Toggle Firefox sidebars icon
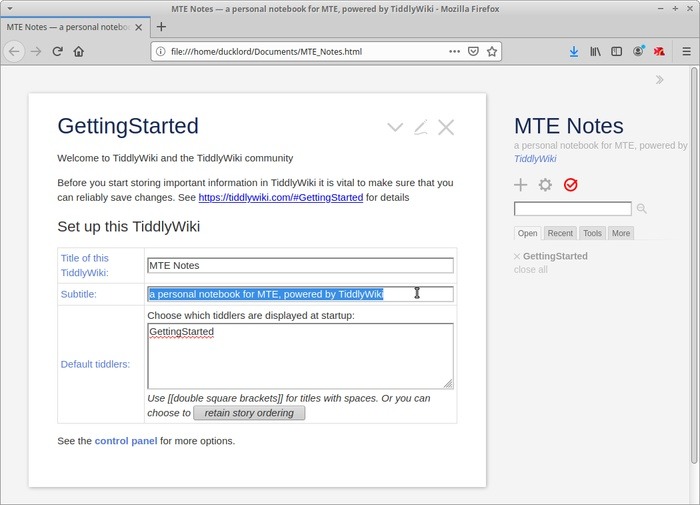This screenshot has width=700, height=505. point(617,52)
